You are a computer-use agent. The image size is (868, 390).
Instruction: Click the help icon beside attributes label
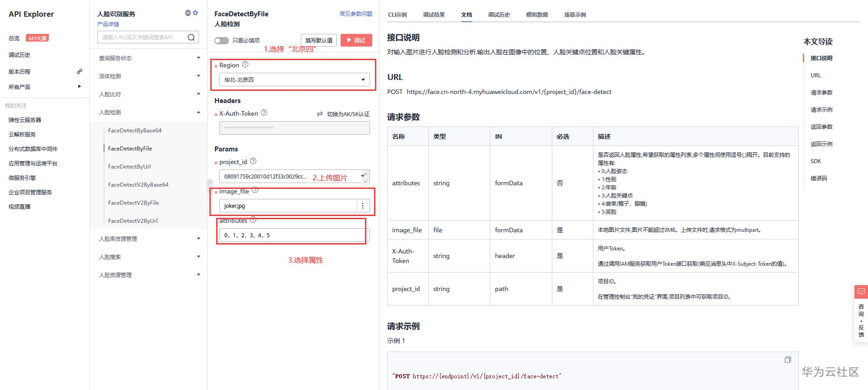click(x=253, y=220)
